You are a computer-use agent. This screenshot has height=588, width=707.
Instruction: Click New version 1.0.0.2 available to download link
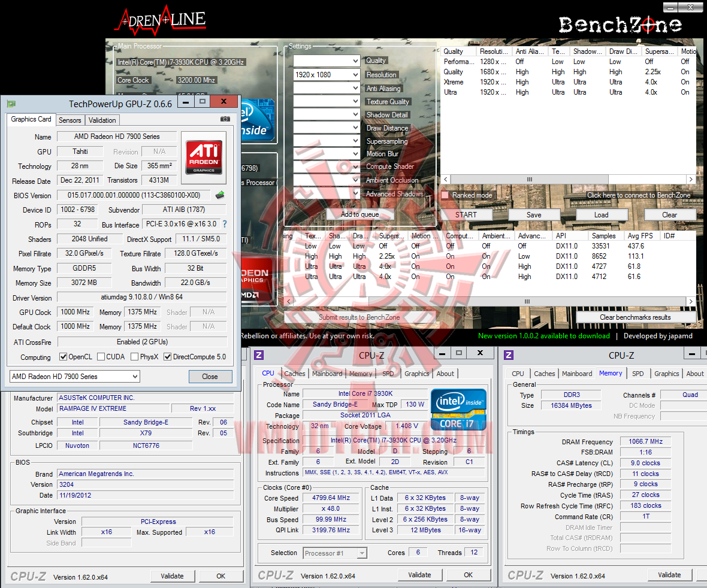pos(544,336)
